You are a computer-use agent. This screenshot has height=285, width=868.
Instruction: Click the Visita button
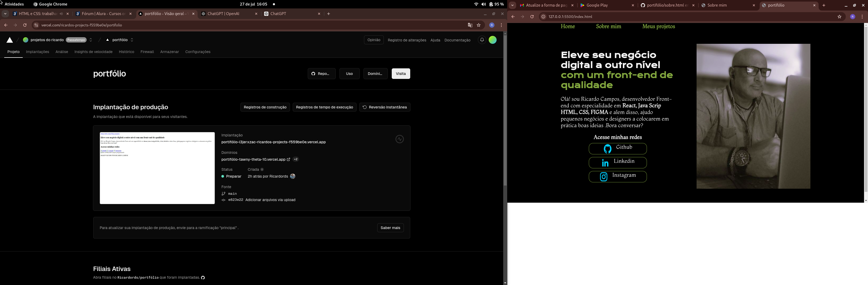[401, 74]
